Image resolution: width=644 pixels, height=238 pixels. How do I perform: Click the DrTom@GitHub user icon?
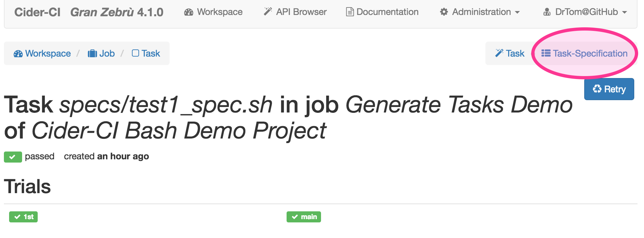click(547, 12)
